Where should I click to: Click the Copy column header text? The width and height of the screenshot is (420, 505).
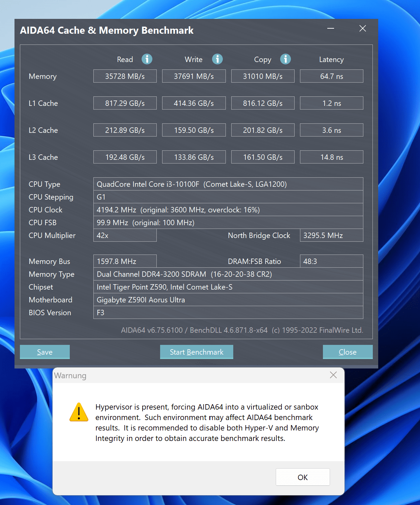pos(263,60)
